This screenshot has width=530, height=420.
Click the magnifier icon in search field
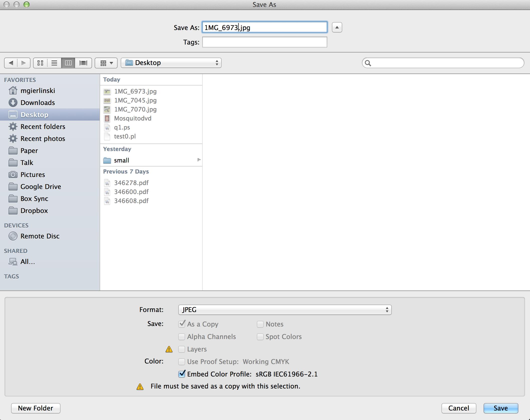[x=368, y=63]
